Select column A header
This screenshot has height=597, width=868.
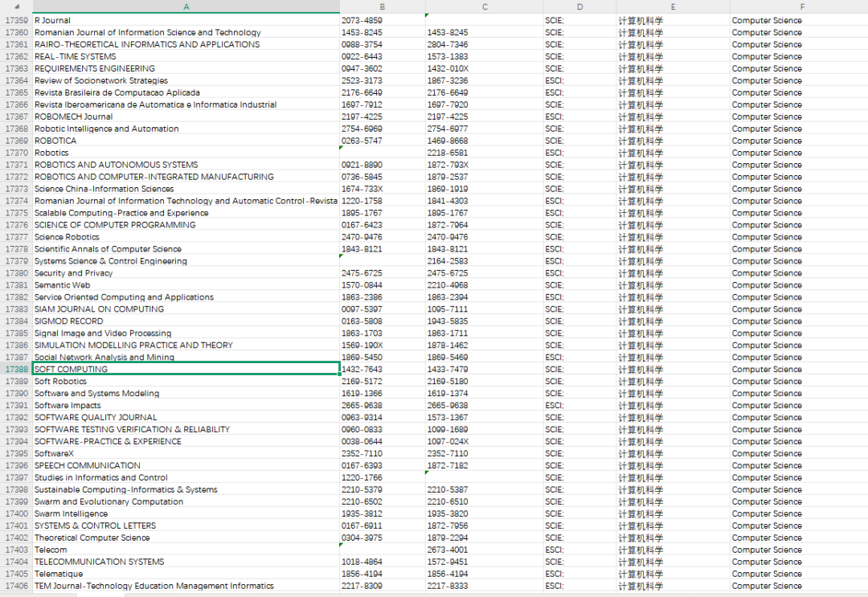tap(186, 6)
